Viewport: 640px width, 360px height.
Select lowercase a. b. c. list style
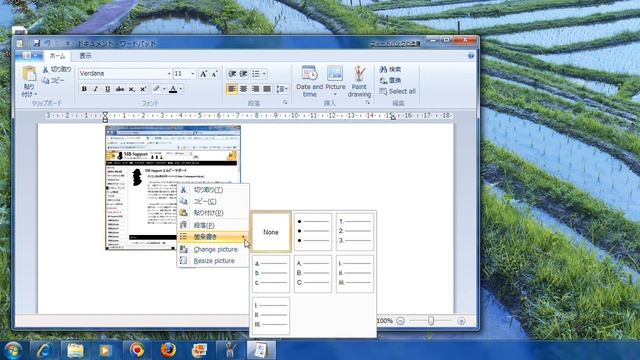[271, 273]
